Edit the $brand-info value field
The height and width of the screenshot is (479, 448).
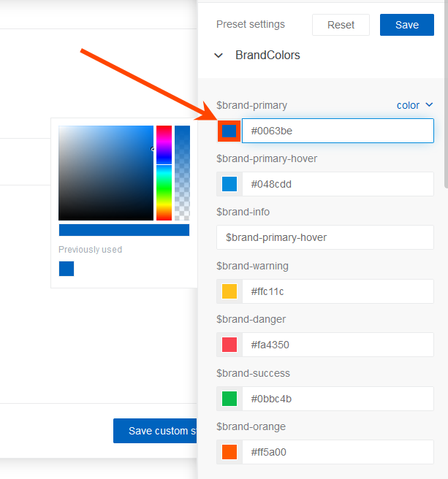click(325, 237)
